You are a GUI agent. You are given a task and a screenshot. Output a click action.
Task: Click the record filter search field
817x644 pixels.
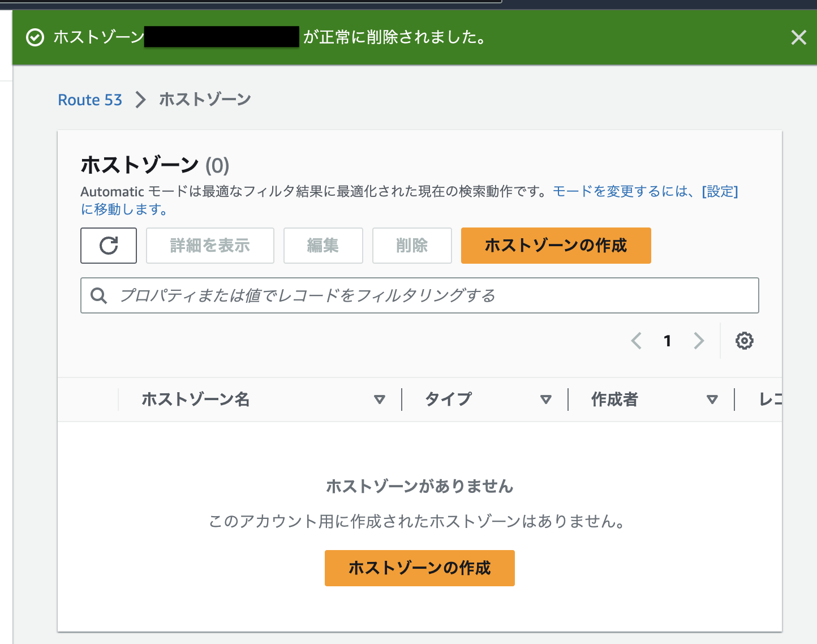click(419, 295)
